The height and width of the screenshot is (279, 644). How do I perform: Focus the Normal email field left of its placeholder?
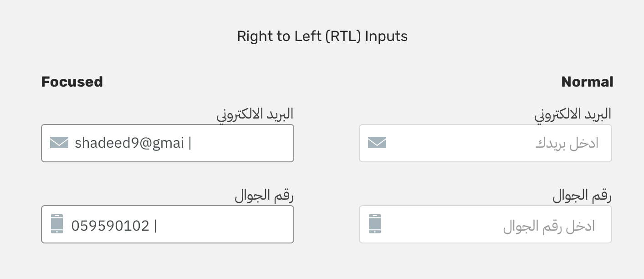click(x=460, y=143)
